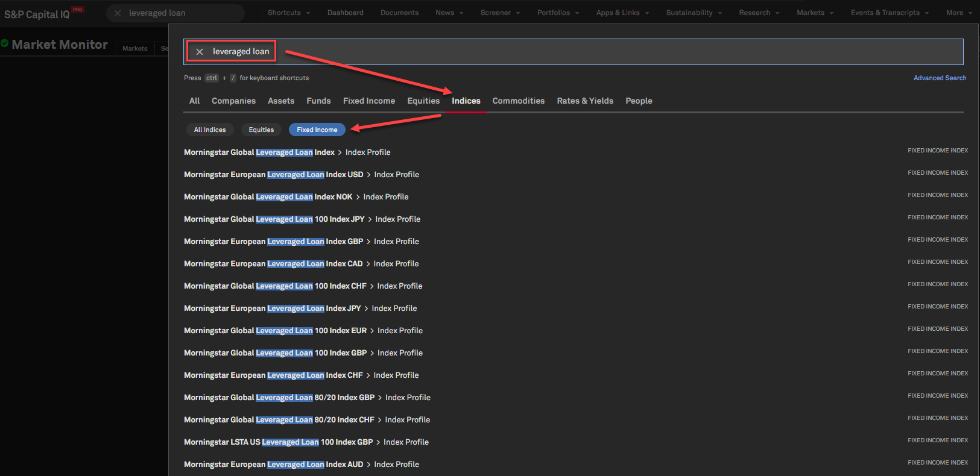Filter indices by the Equities chip
Screen dimensions: 980x476
[261, 130]
